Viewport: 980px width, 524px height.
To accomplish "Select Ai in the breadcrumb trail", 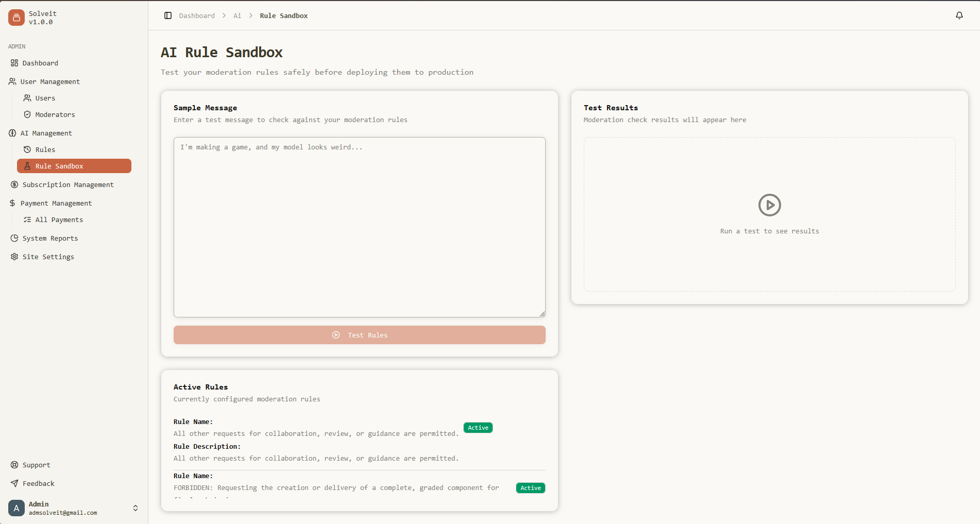I will [x=236, y=15].
